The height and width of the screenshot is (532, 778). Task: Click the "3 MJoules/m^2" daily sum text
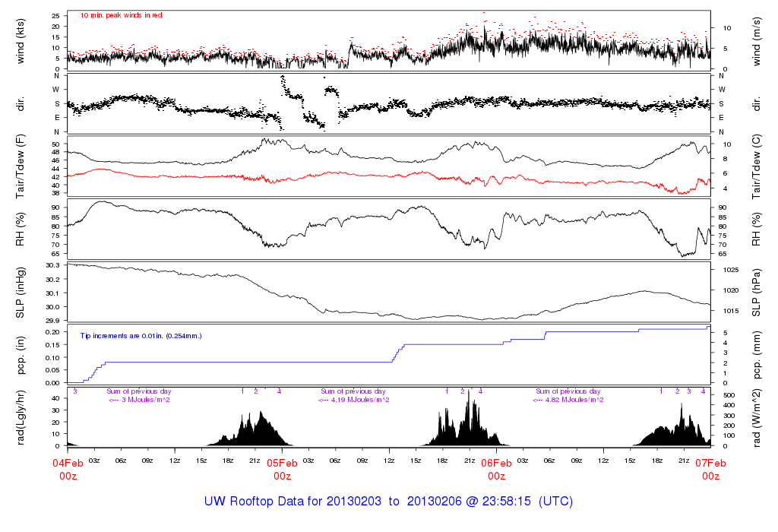(x=145, y=400)
